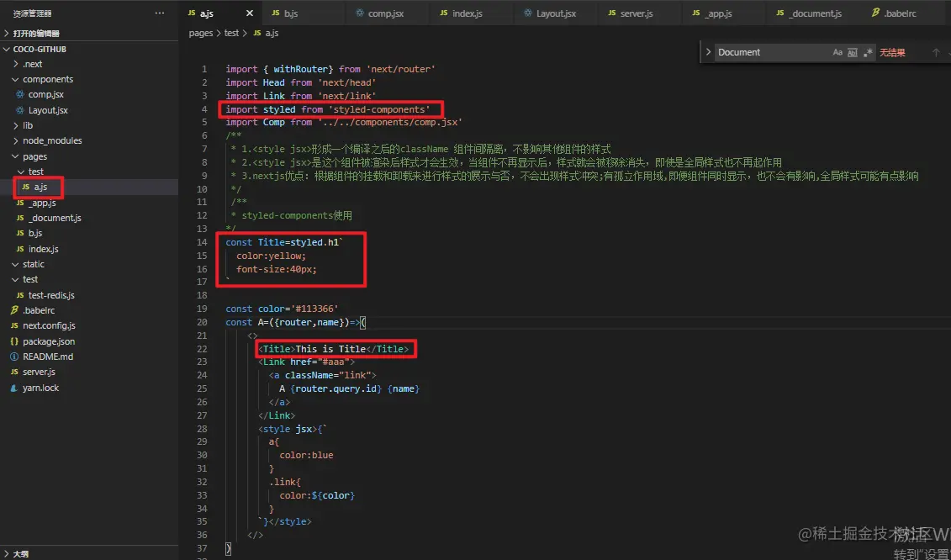Open package.json in the explorer tree

[90, 341]
